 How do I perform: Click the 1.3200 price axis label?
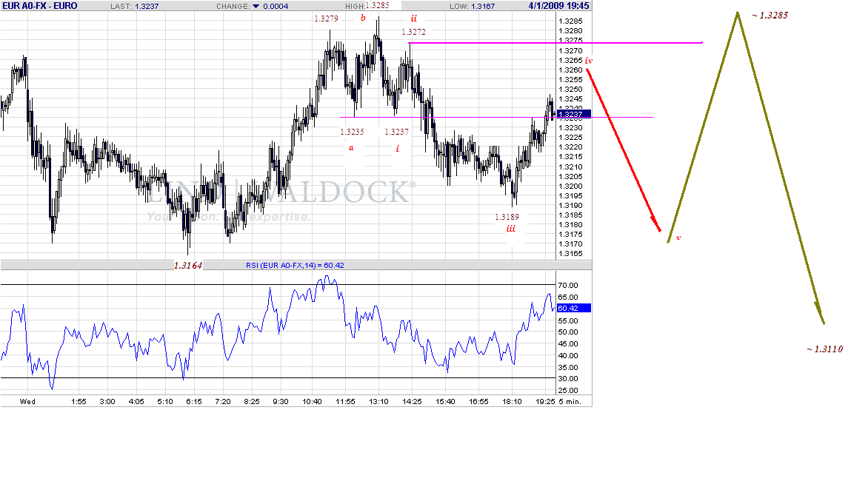point(570,186)
